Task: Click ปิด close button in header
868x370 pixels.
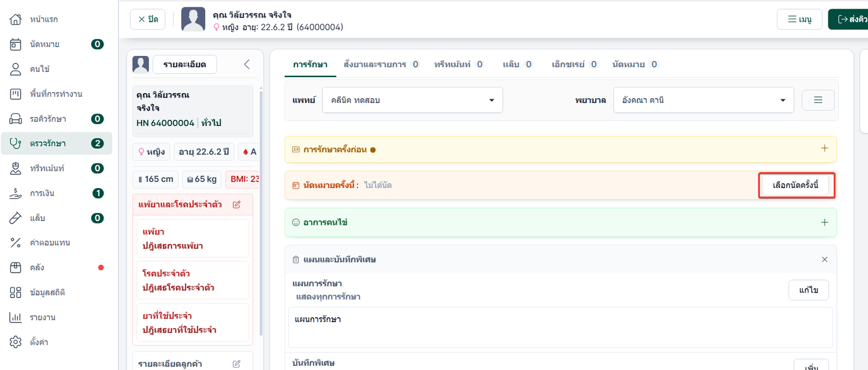Action: (x=148, y=19)
